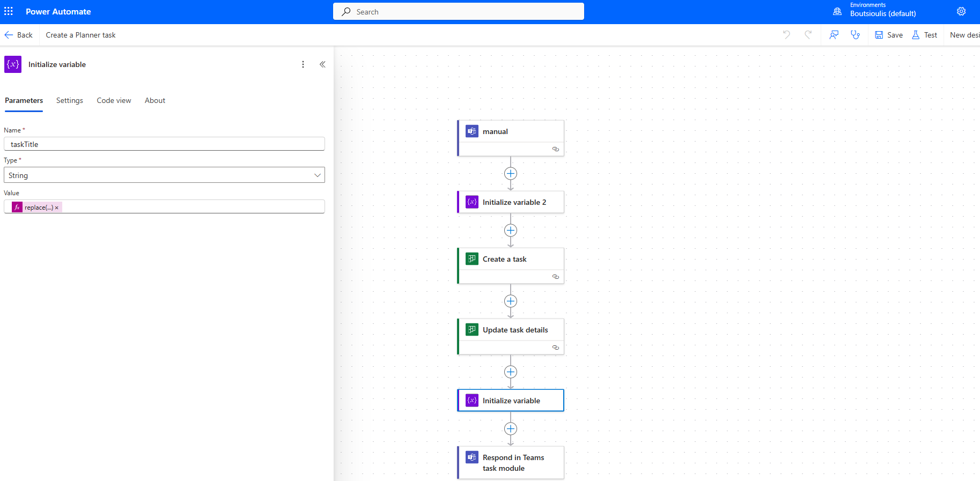Open Settings gear icon
The height and width of the screenshot is (481, 980).
[961, 11]
